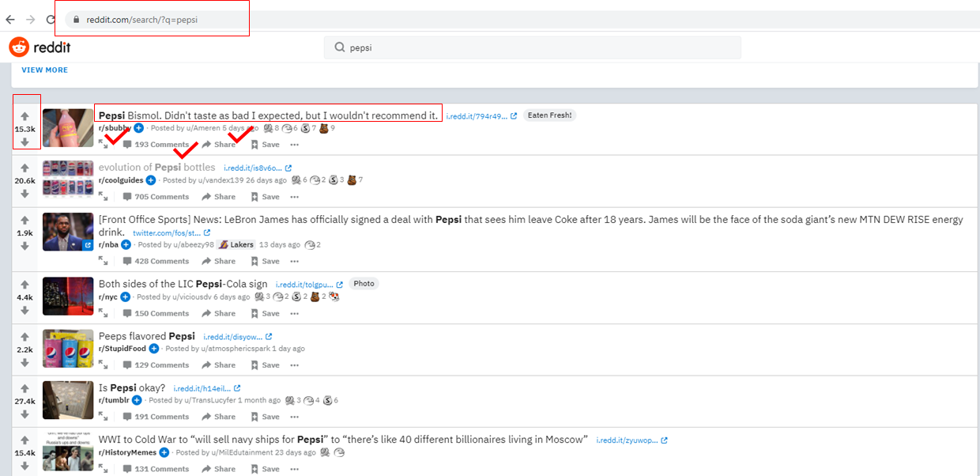Open more options on Is Pepsi okay? post
Viewport: 980px width, 476px height.
pos(294,417)
